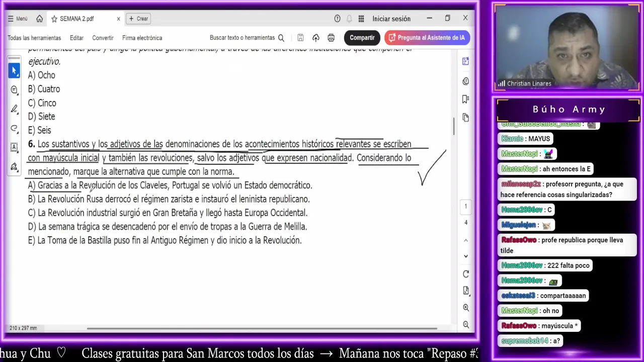
Task: Open the fill and sign pen tool
Action: [14, 166]
